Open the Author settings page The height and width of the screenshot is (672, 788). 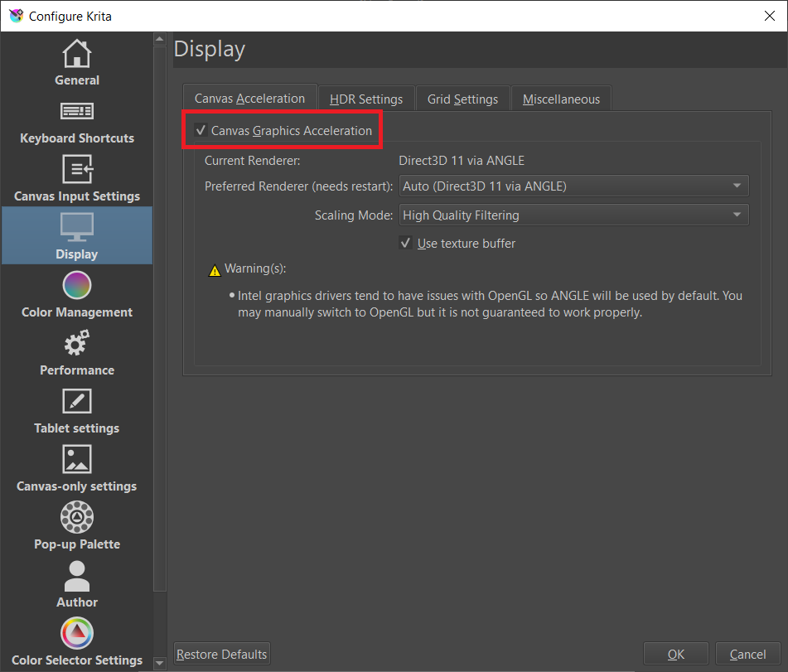77,584
